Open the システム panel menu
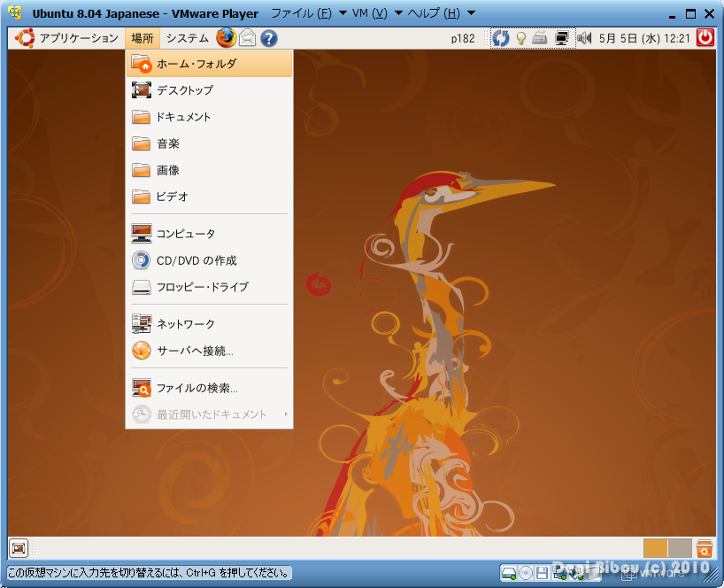Screen dimensions: 724x588 click(x=187, y=38)
